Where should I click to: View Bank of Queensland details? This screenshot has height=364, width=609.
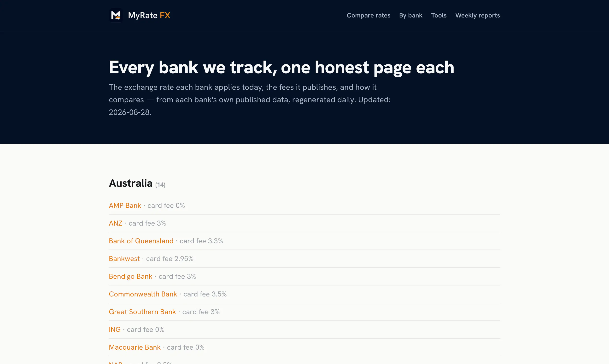(x=141, y=241)
